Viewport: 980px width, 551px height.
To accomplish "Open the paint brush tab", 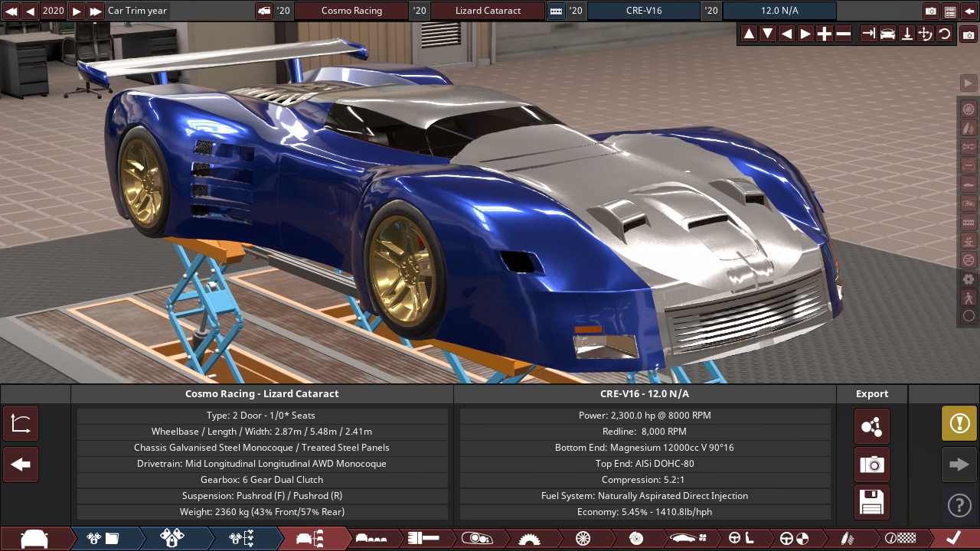I will pos(423,539).
